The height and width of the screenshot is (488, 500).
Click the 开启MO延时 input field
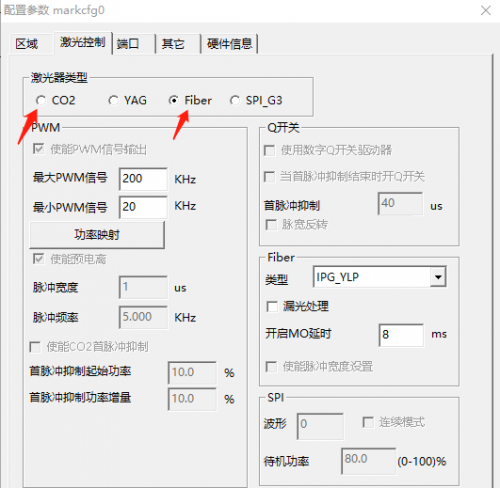coord(401,335)
